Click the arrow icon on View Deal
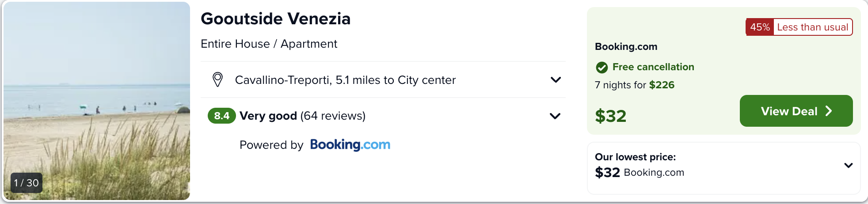Image resolution: width=868 pixels, height=204 pixels. 829,111
